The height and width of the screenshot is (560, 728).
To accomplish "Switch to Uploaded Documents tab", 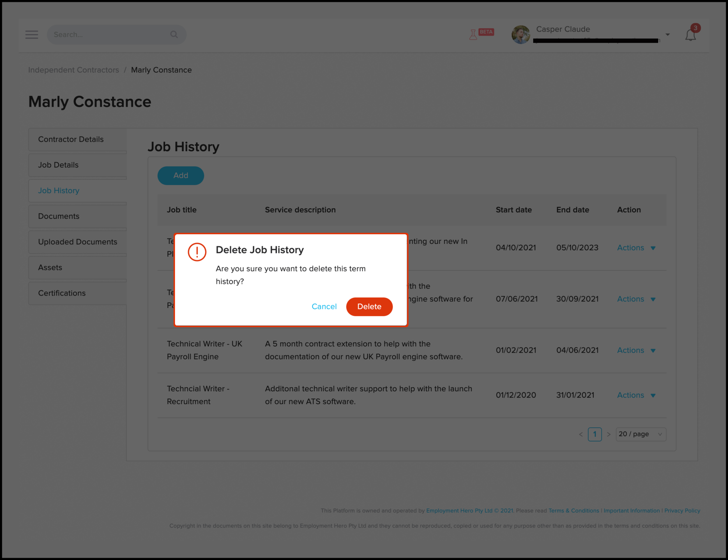I will 78,242.
